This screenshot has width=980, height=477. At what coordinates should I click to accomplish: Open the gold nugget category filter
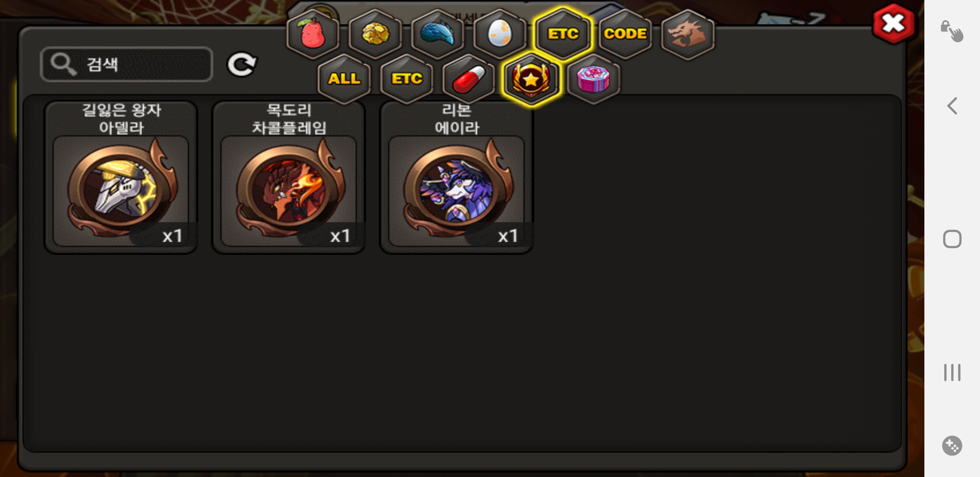[x=375, y=34]
